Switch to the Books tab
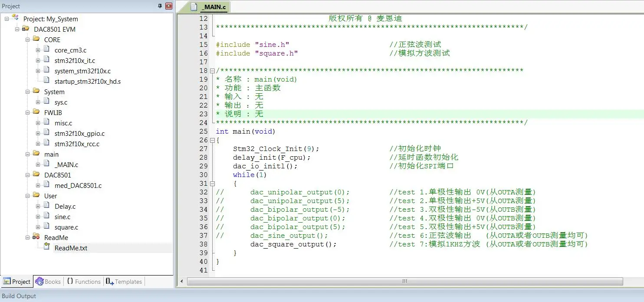This screenshot has width=644, height=302. 48,282
